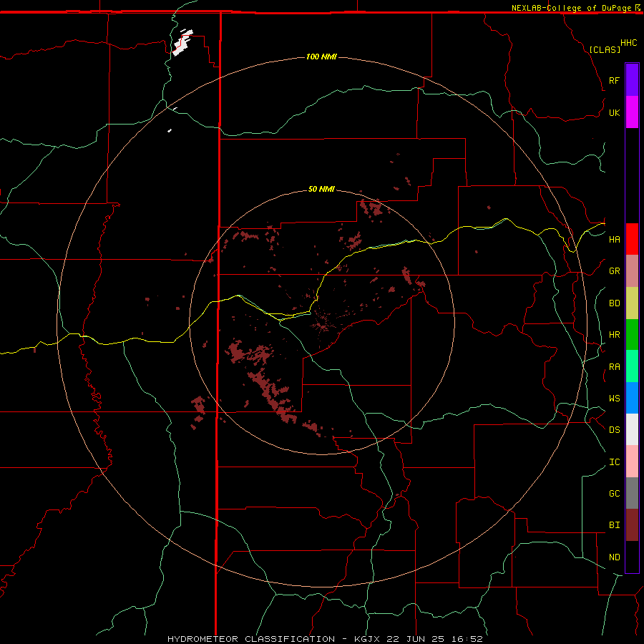Click the 'HHC' product label
Viewport: 644px width, 644px height.
(629, 43)
